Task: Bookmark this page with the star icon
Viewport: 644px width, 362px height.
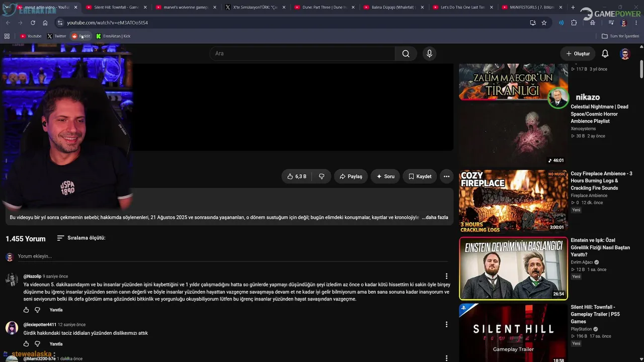Action: (x=544, y=23)
